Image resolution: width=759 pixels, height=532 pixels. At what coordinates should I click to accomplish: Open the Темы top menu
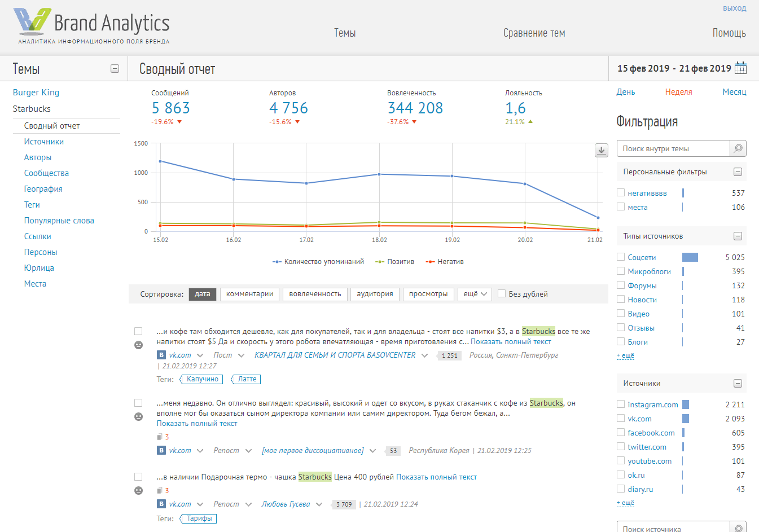[x=345, y=33]
